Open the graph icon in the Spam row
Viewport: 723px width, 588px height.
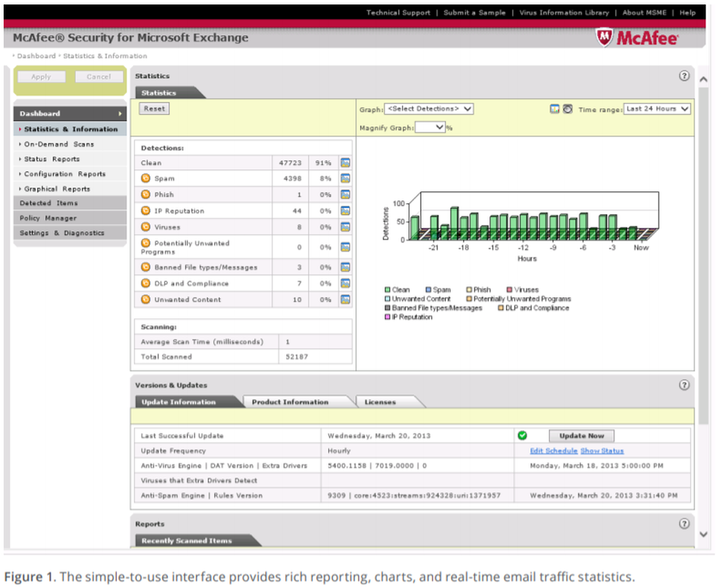pos(345,179)
